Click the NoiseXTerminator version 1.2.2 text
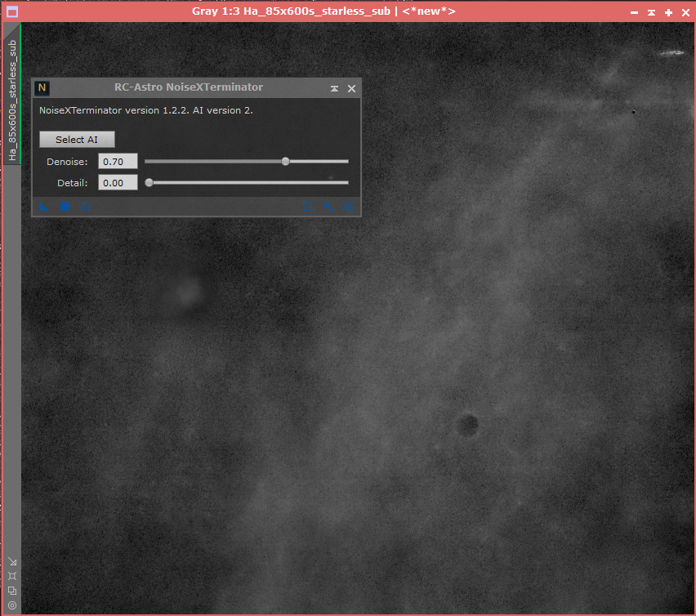The image size is (696, 616). (146, 110)
